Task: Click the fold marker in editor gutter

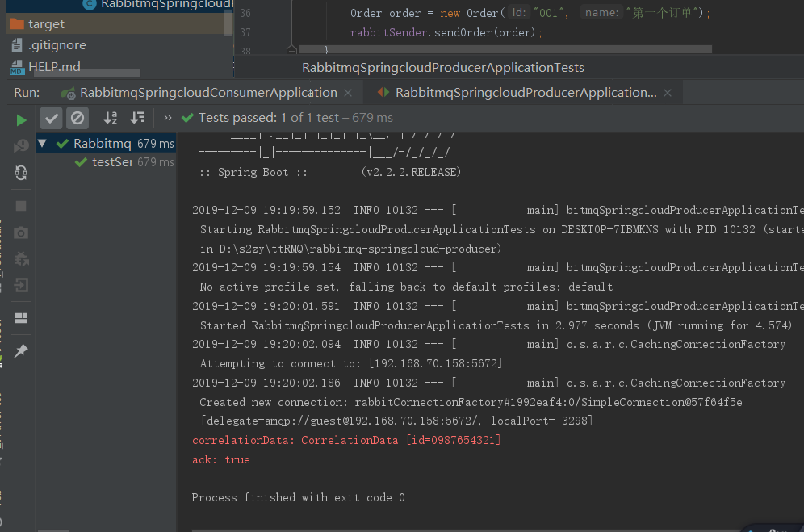Action: pyautogui.click(x=291, y=50)
